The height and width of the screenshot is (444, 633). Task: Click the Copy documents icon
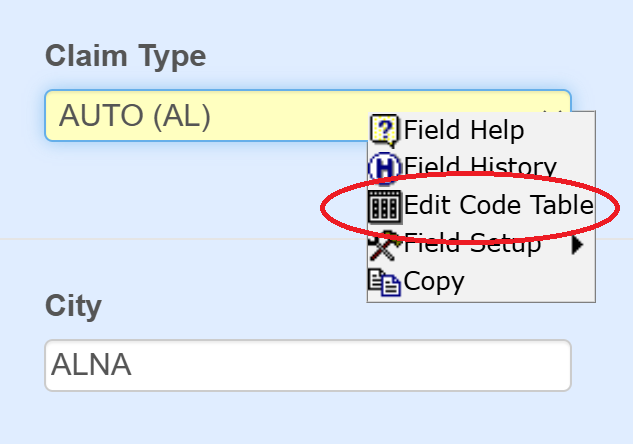(x=385, y=281)
